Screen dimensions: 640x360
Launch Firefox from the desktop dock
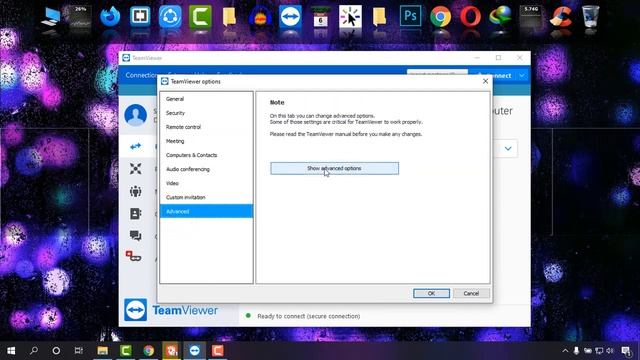110,17
